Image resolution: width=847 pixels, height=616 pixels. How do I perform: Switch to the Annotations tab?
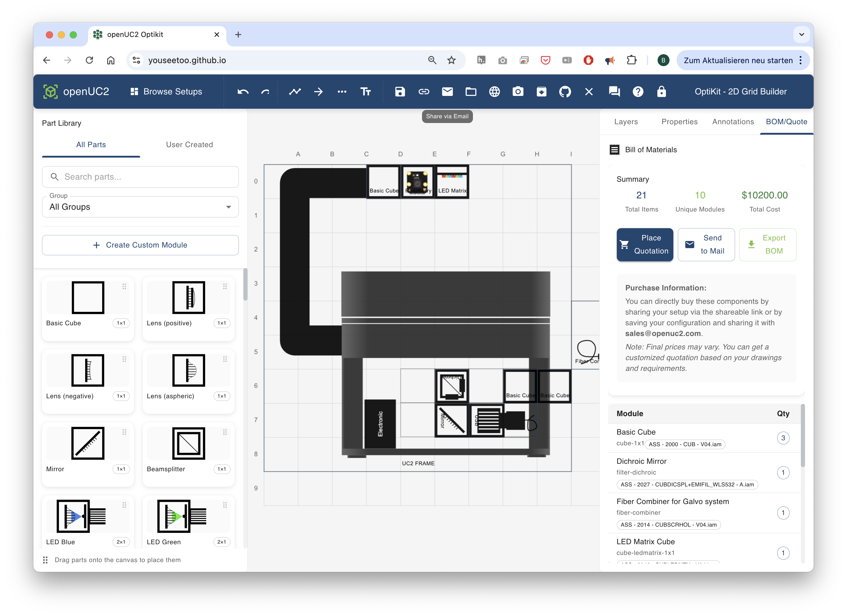[733, 122]
